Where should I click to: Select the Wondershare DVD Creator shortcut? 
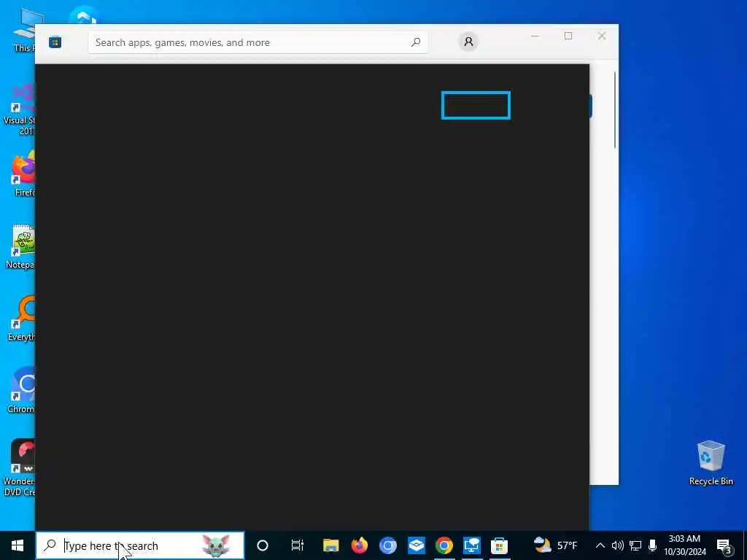tap(20, 467)
